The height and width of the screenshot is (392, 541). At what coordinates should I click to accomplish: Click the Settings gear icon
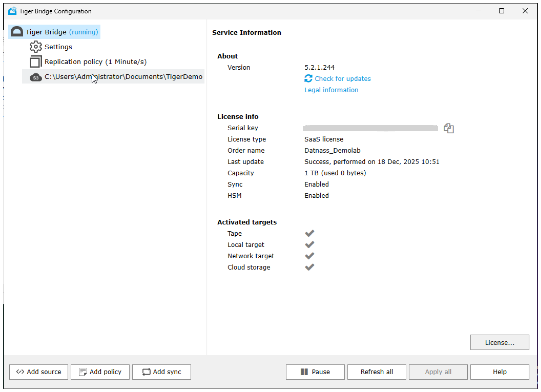[x=36, y=47]
